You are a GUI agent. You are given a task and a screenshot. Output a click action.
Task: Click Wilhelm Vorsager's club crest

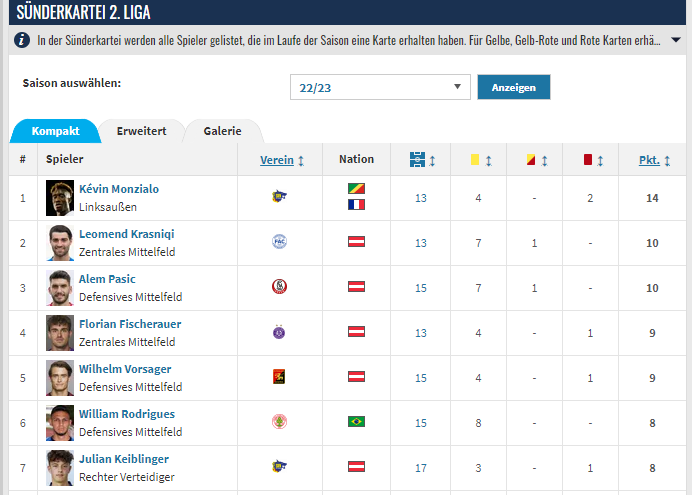pyautogui.click(x=279, y=377)
